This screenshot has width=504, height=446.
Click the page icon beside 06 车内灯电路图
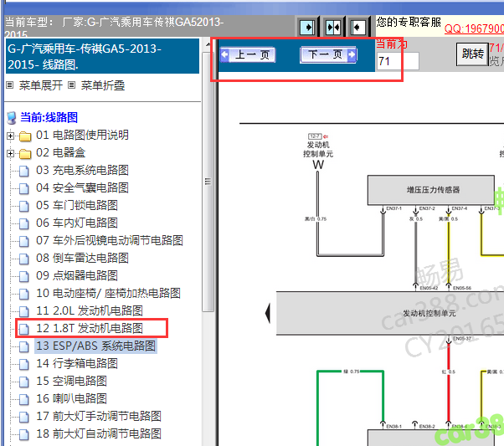click(24, 223)
